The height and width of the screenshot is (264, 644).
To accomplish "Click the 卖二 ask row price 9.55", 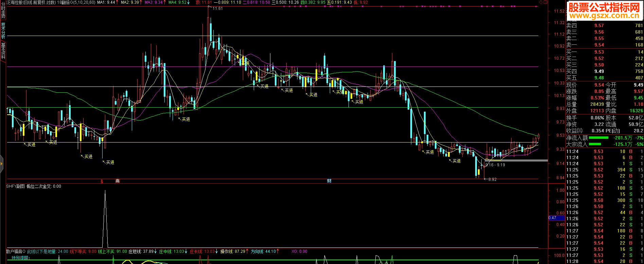I will click(599, 38).
